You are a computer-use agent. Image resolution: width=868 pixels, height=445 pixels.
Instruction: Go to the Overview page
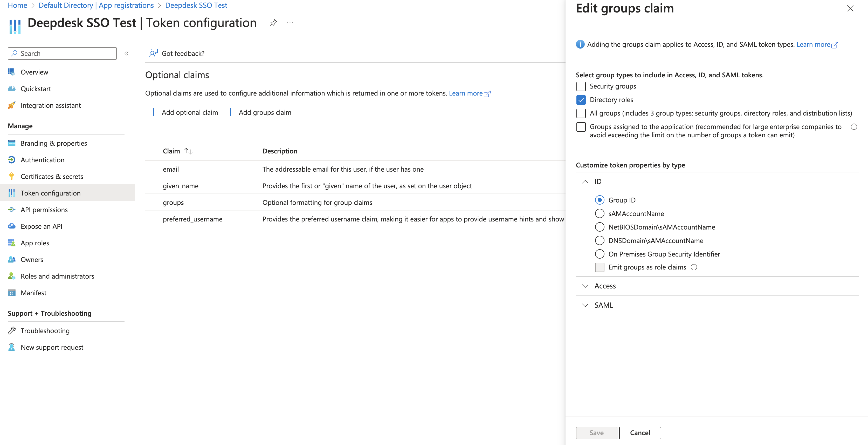coord(35,72)
